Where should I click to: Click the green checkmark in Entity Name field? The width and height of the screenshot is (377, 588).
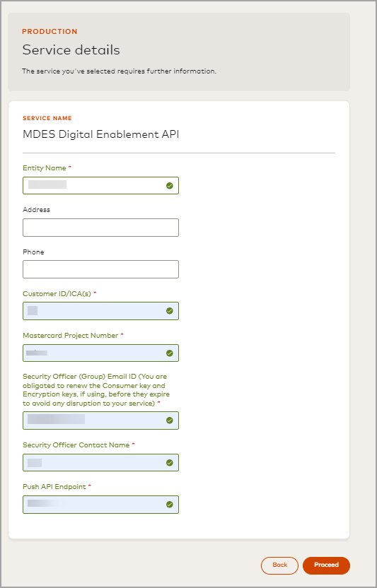pos(170,186)
